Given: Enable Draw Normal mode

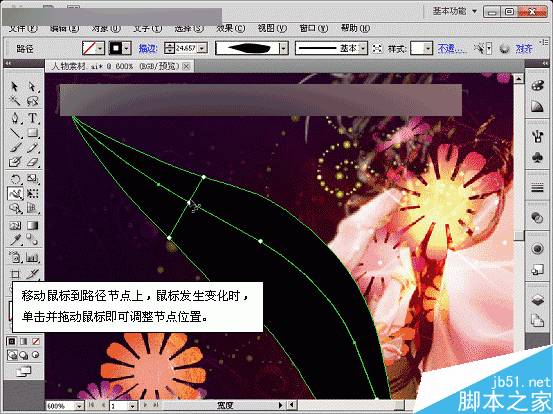Looking at the screenshot, I should [12, 355].
